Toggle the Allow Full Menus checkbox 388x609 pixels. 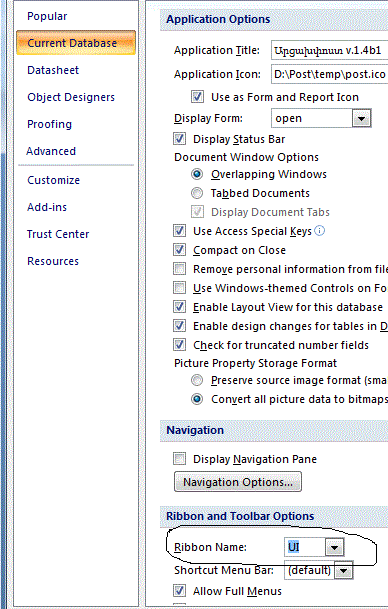[179, 591]
